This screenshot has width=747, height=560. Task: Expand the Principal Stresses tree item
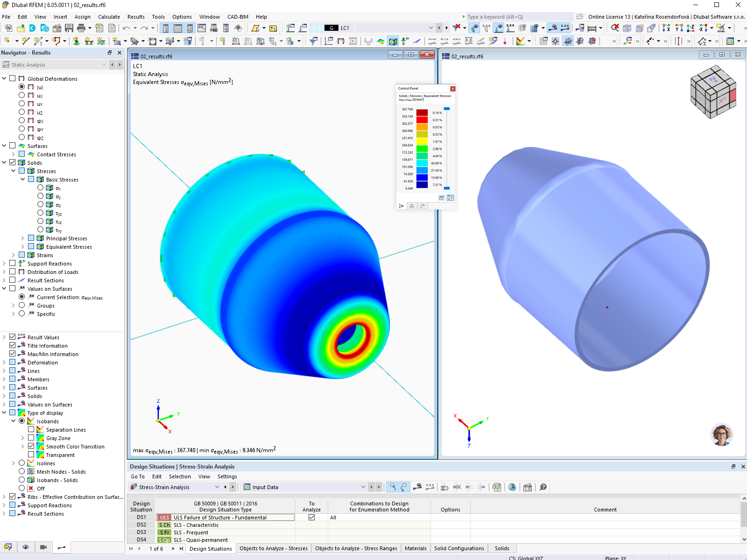tap(22, 238)
